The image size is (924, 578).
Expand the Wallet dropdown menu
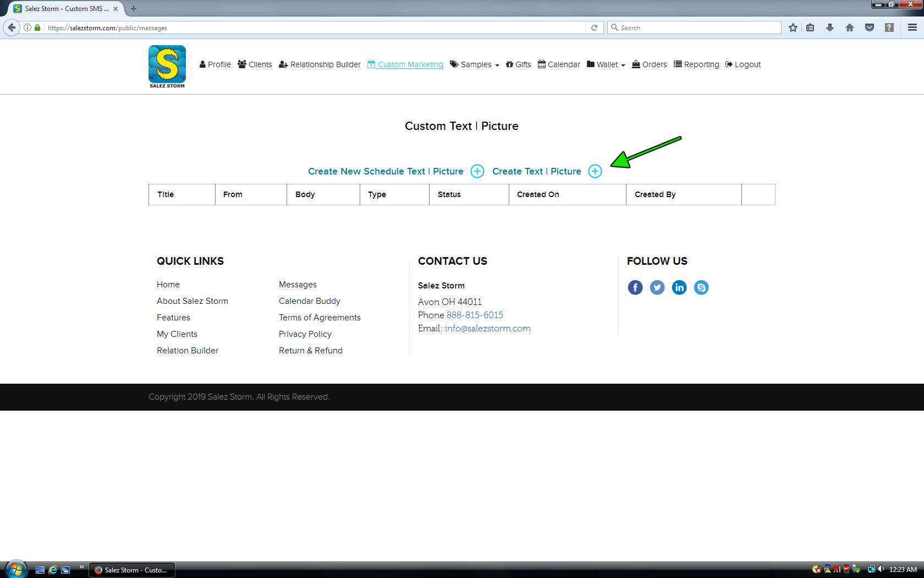pyautogui.click(x=606, y=64)
